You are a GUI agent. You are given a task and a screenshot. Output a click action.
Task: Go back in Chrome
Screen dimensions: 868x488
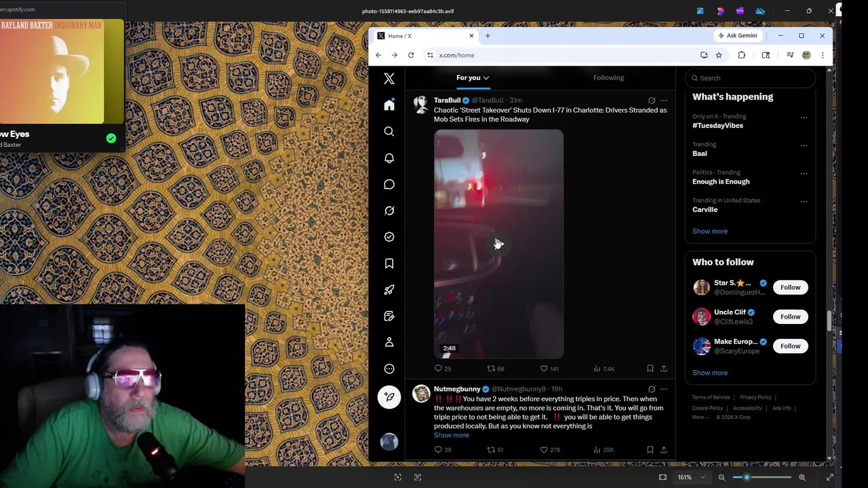click(378, 56)
